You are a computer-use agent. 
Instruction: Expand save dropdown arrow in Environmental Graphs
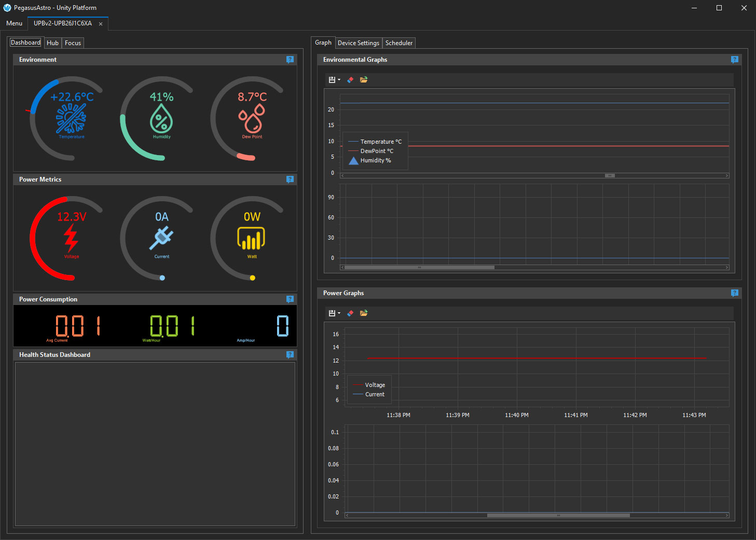(x=339, y=80)
